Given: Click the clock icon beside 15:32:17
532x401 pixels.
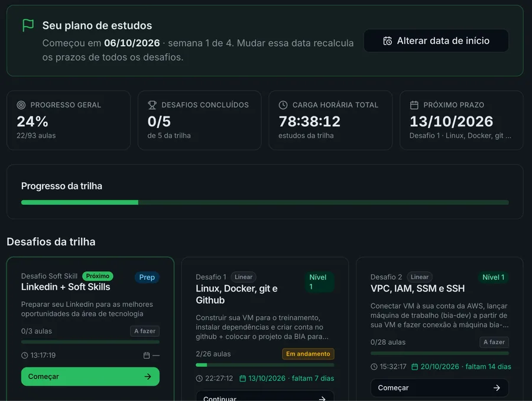Looking at the screenshot, I should coord(374,367).
